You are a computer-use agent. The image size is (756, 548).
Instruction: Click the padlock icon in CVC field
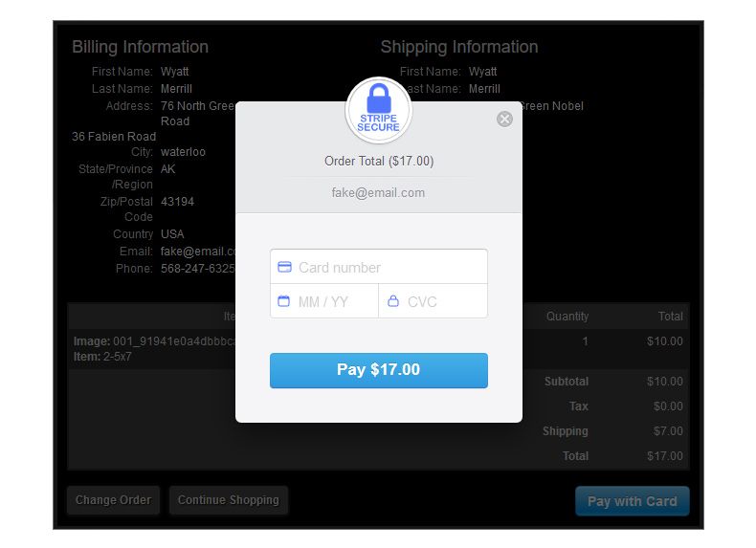[x=393, y=301]
